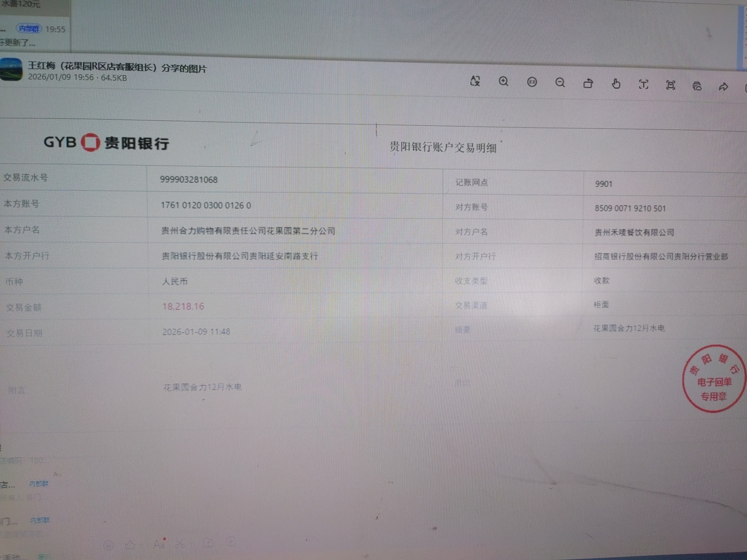Save image to cloud drive icon

click(x=697, y=86)
